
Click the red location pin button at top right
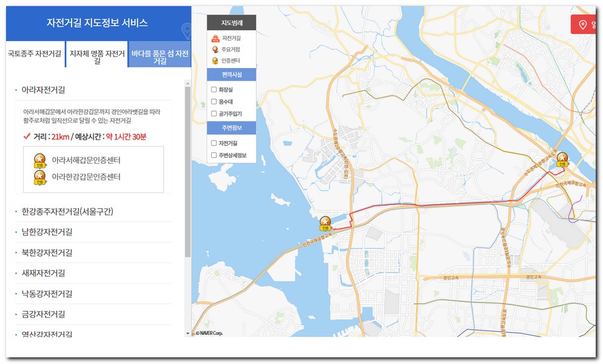[x=583, y=24]
